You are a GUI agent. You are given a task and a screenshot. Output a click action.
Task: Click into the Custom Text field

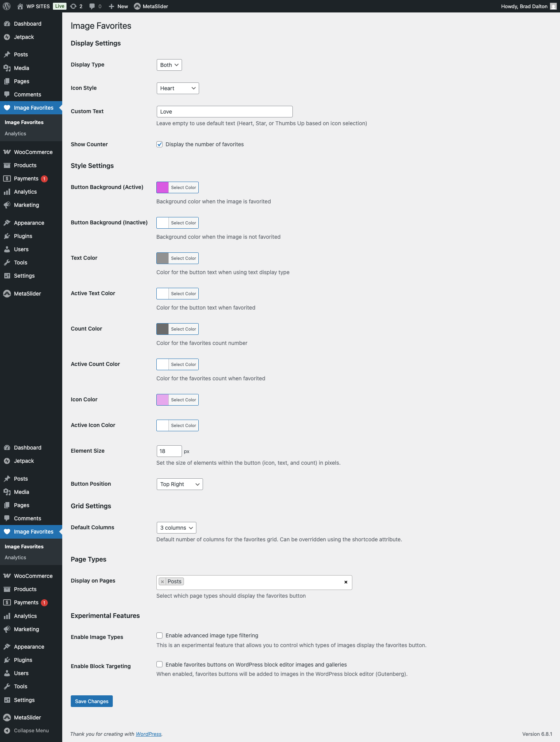[224, 112]
